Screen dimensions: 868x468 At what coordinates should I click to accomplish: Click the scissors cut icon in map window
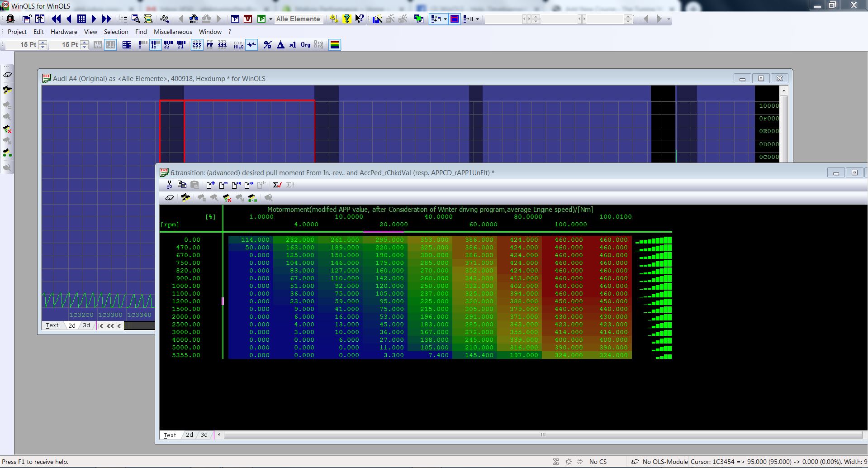(x=169, y=185)
